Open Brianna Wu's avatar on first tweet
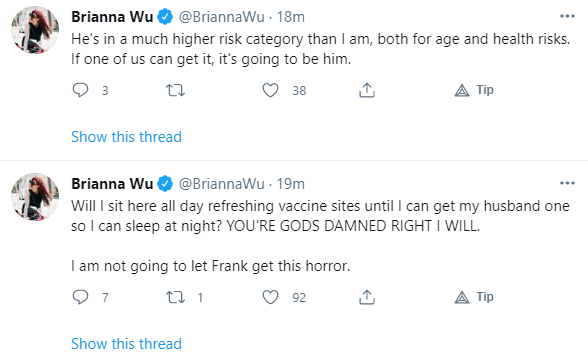This screenshot has height=363, width=588. click(35, 30)
